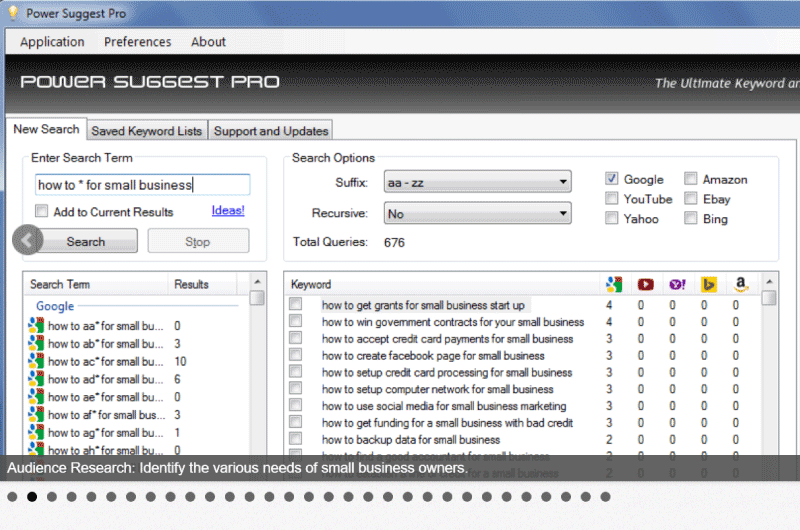Click Google icon beside 'how to aa*'
Viewport: 800px width, 530px height.
coord(36,325)
